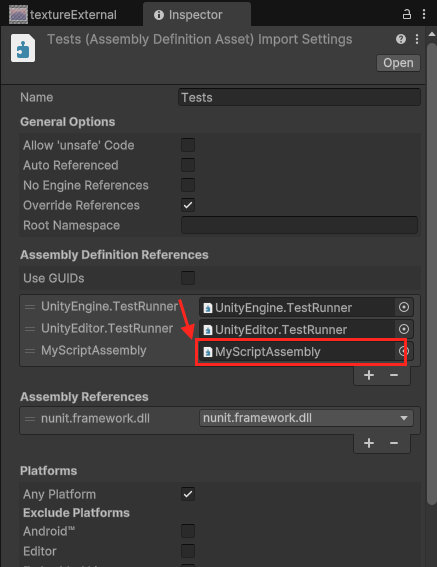Enable Allow 'unsafe' Code checkbox
The height and width of the screenshot is (567, 437).
[188, 145]
